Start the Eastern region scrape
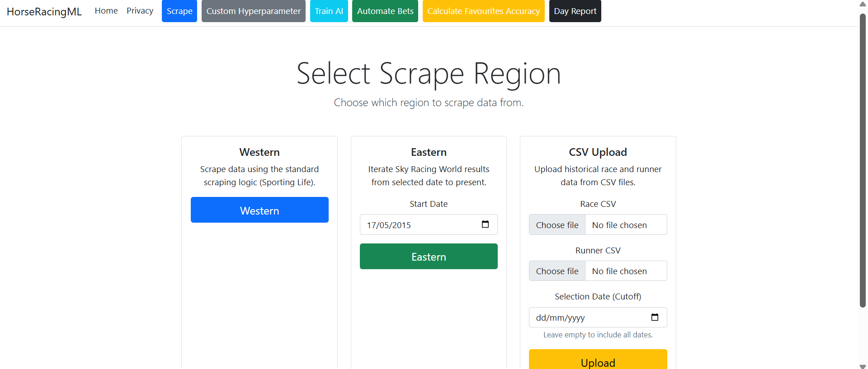 point(429,257)
